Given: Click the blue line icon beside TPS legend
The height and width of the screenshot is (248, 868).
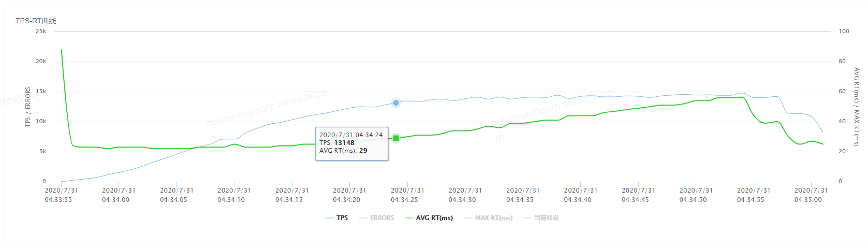Looking at the screenshot, I should pyautogui.click(x=330, y=218).
